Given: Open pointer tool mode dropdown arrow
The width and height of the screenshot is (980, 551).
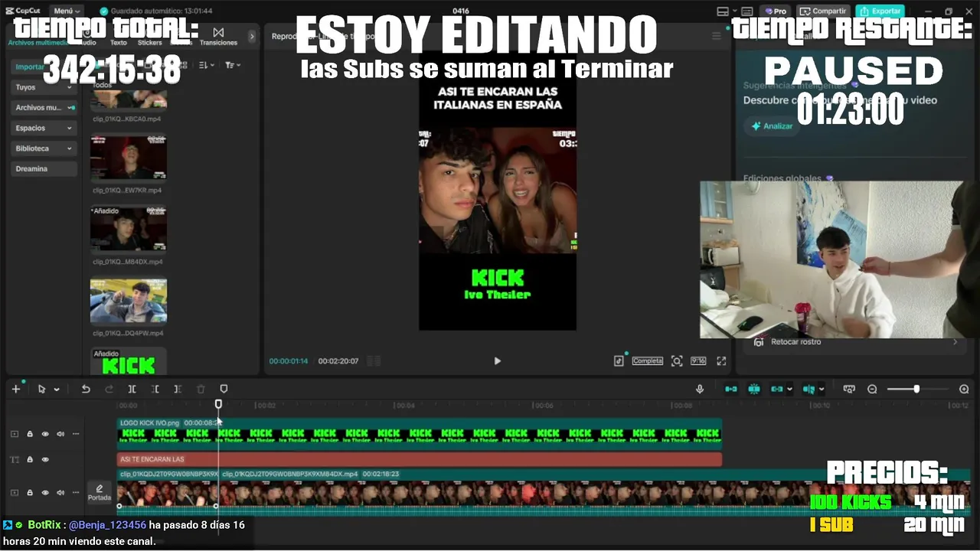Looking at the screenshot, I should [x=57, y=390].
